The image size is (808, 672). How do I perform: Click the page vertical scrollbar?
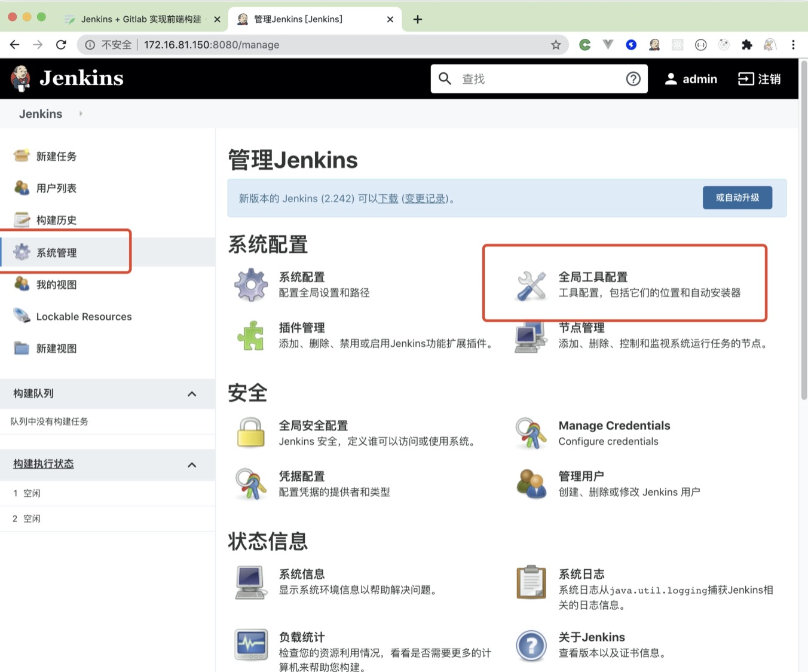click(804, 230)
